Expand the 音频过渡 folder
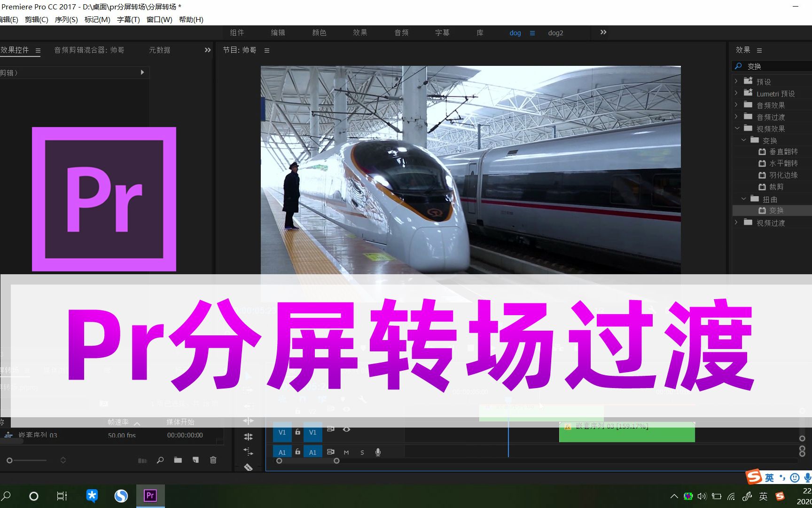 (736, 117)
